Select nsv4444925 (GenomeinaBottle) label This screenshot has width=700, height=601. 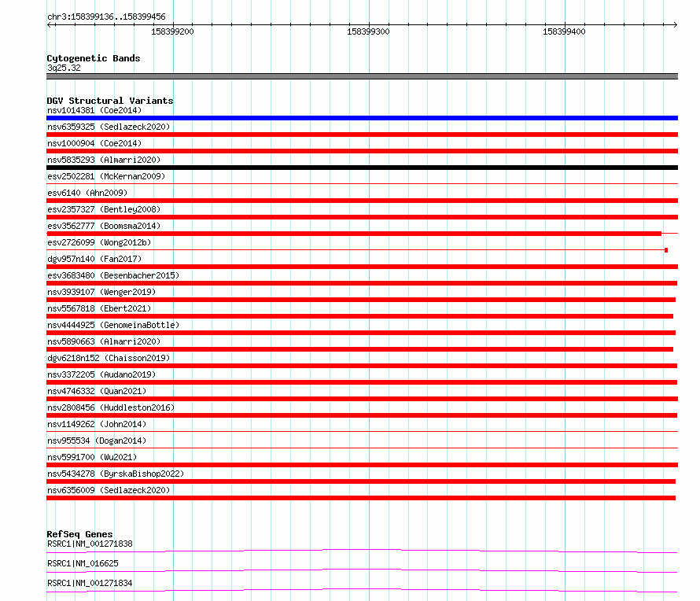coord(113,325)
